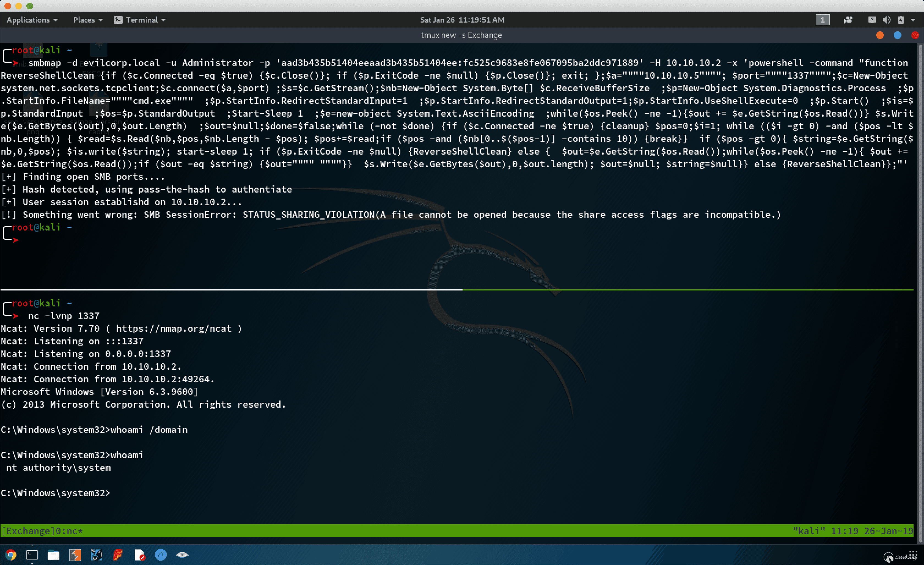The height and width of the screenshot is (565, 924).
Task: Click the red close button of terminal window
Action: [x=915, y=35]
